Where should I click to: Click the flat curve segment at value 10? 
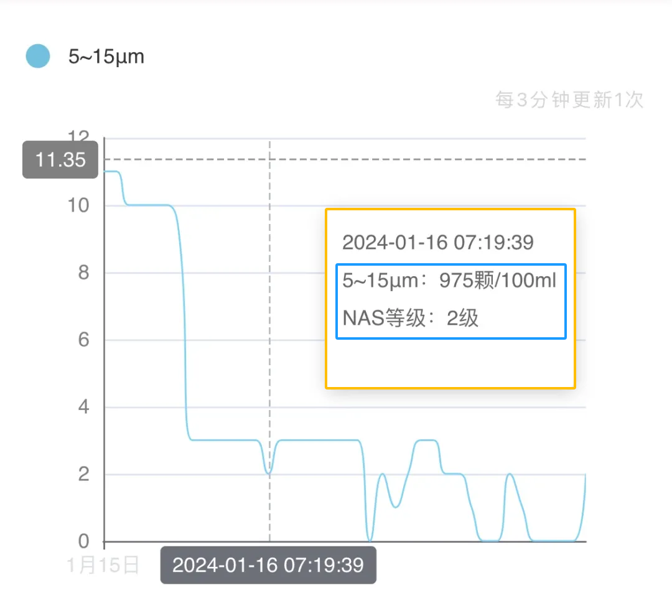pos(149,205)
